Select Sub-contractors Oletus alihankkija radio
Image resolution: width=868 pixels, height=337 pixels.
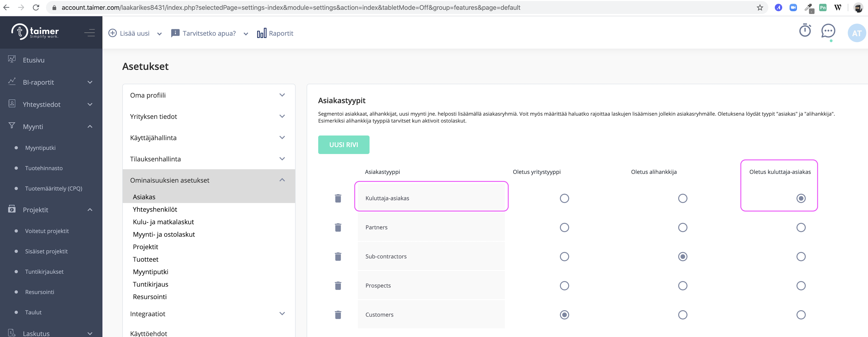tap(682, 256)
